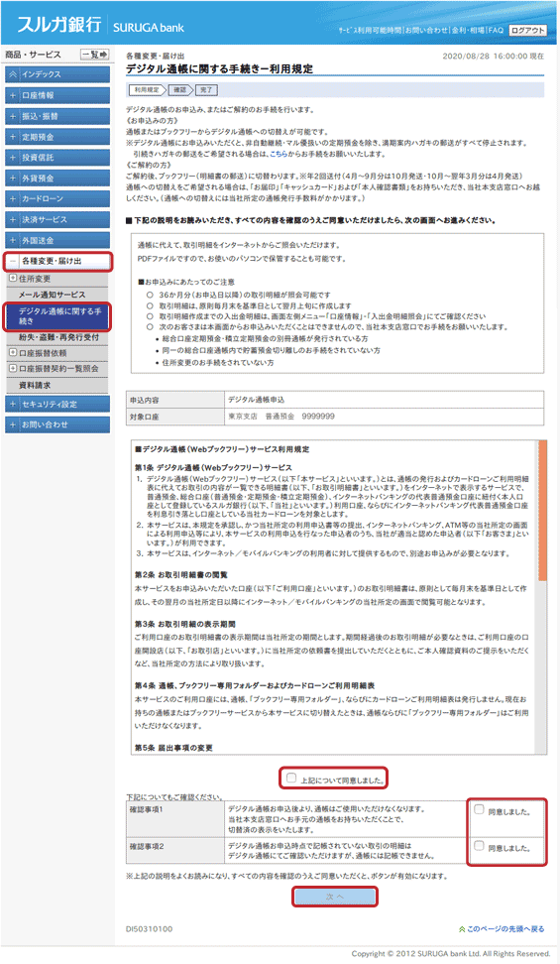Check the 上記について同意しました box
This screenshot has height=964, width=560.
click(291, 779)
